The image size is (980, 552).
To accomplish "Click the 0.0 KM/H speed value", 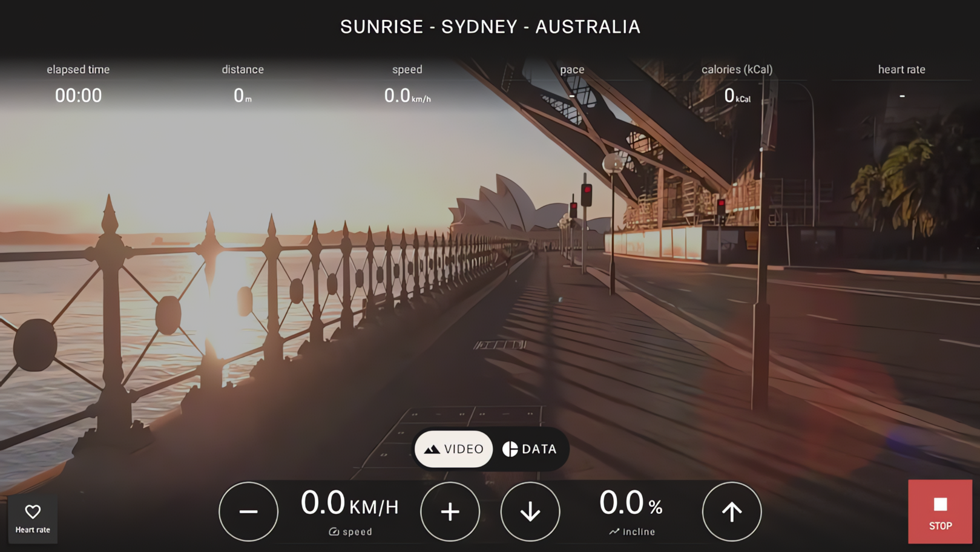I will (349, 504).
